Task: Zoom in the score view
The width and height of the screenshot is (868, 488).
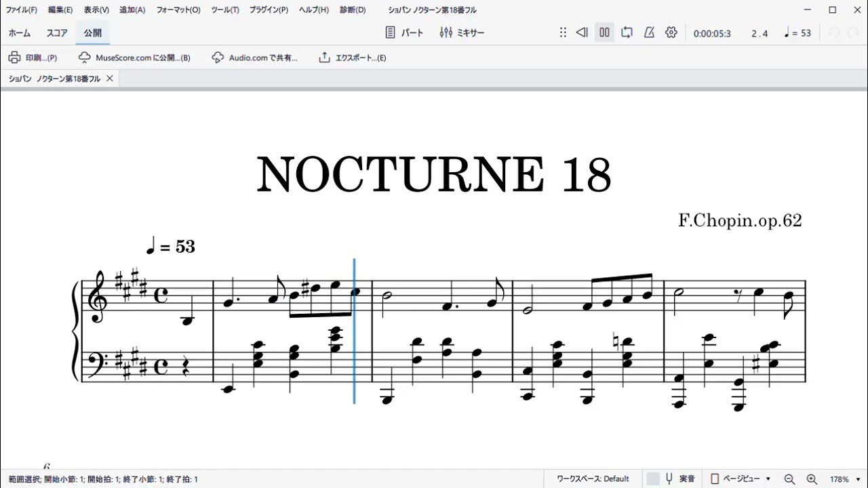Action: click(x=812, y=479)
